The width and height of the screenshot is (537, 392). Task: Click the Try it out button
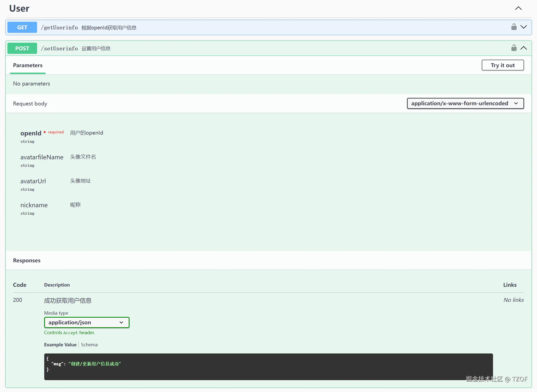(502, 65)
